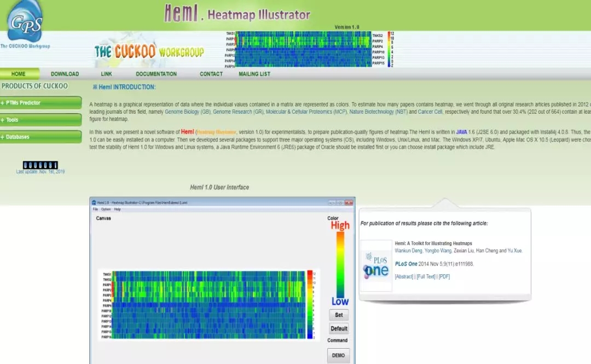
Task: Click the Version 1.0 label
Action: [x=347, y=27]
